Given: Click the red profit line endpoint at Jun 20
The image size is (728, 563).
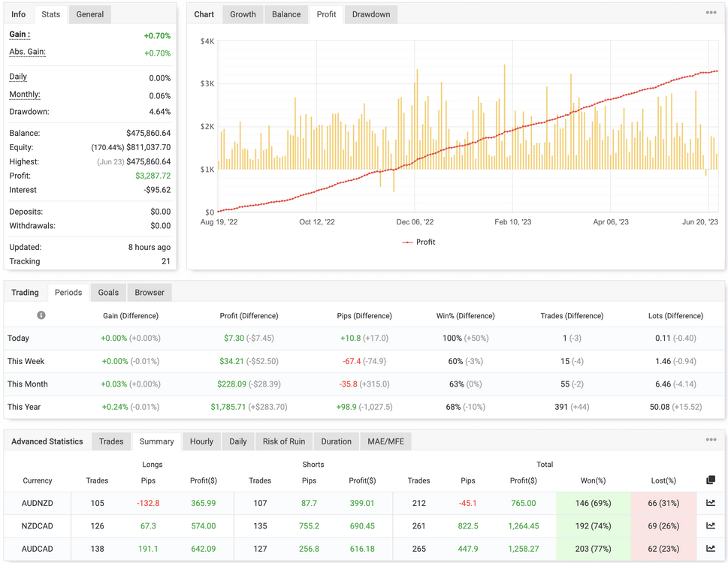Looking at the screenshot, I should 717,71.
